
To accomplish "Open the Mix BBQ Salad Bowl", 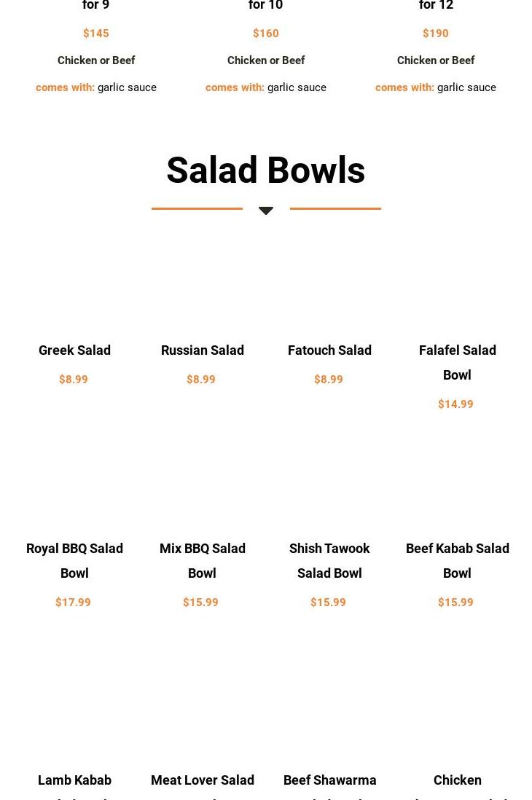I will click(202, 560).
